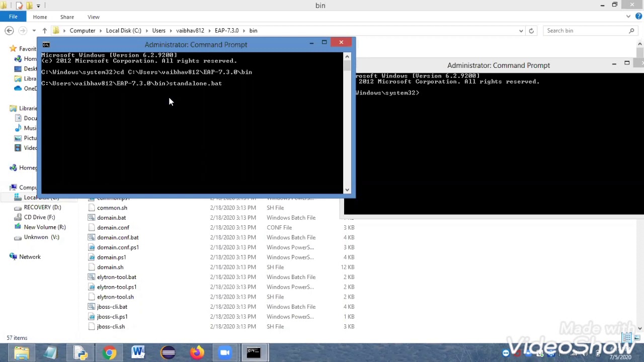
Task: Click the search magnifier icon
Action: click(x=632, y=31)
